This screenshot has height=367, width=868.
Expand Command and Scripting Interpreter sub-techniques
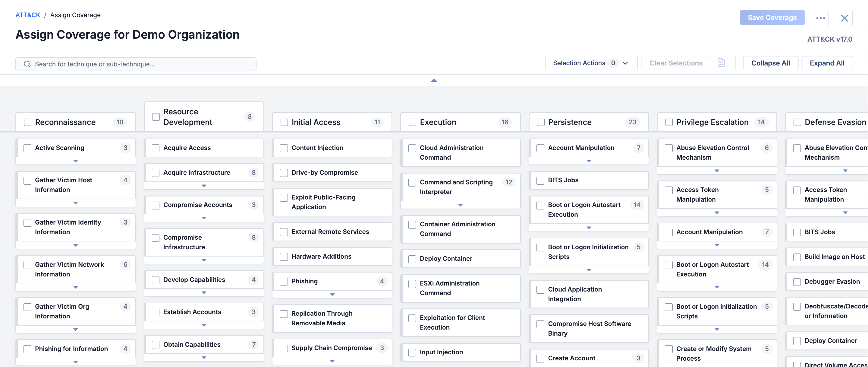[x=460, y=205]
